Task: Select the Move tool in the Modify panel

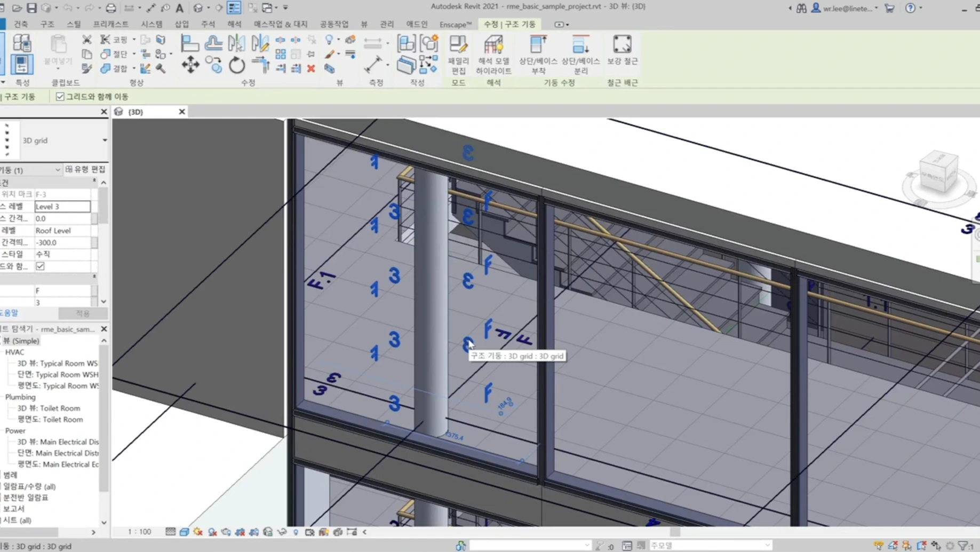Action: (x=190, y=65)
